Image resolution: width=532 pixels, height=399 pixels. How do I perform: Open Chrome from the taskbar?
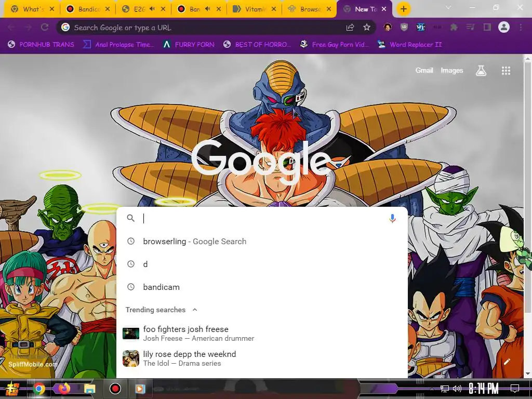coord(39,389)
